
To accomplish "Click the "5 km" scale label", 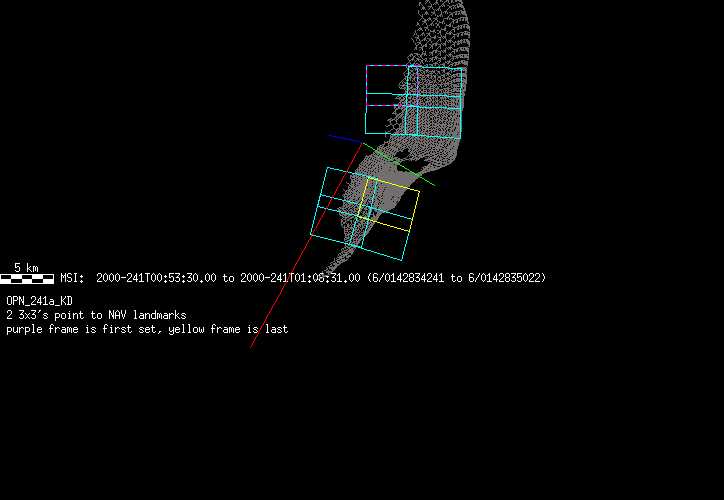I will click(26, 267).
